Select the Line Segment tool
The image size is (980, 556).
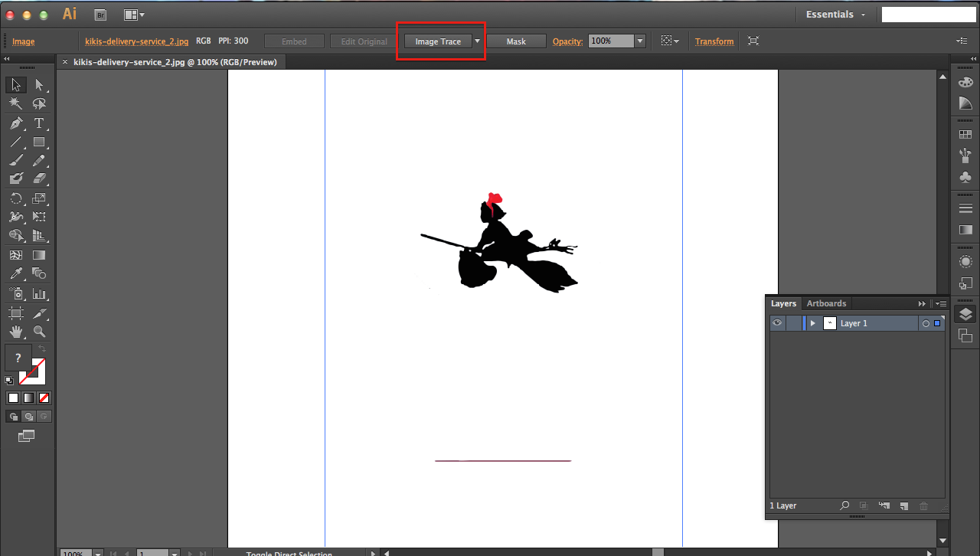click(x=16, y=142)
